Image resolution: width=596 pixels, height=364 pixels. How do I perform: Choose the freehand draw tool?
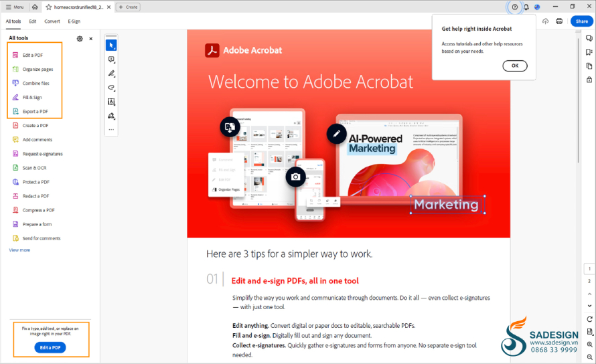(x=111, y=88)
